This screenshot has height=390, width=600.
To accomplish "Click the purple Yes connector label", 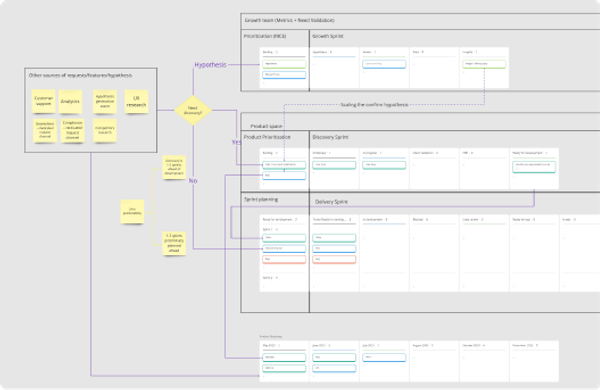I will (236, 142).
